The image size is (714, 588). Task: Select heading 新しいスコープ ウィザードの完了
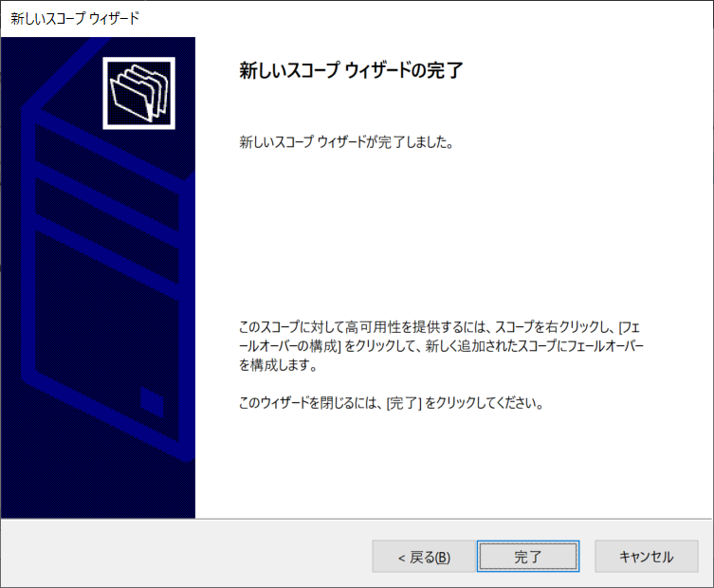(351, 70)
